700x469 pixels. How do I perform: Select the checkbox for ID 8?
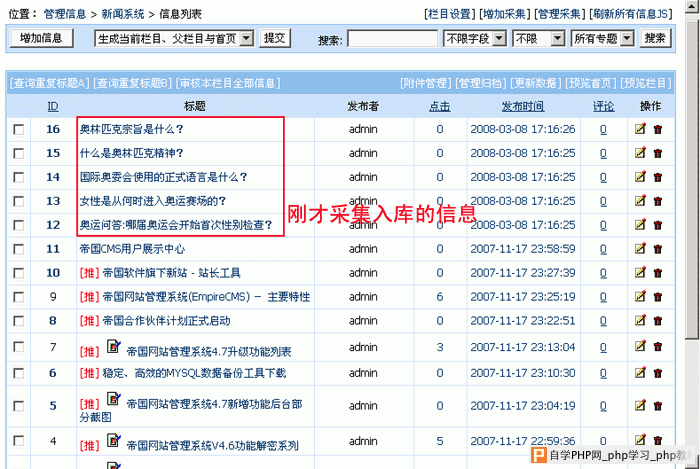coord(19,321)
